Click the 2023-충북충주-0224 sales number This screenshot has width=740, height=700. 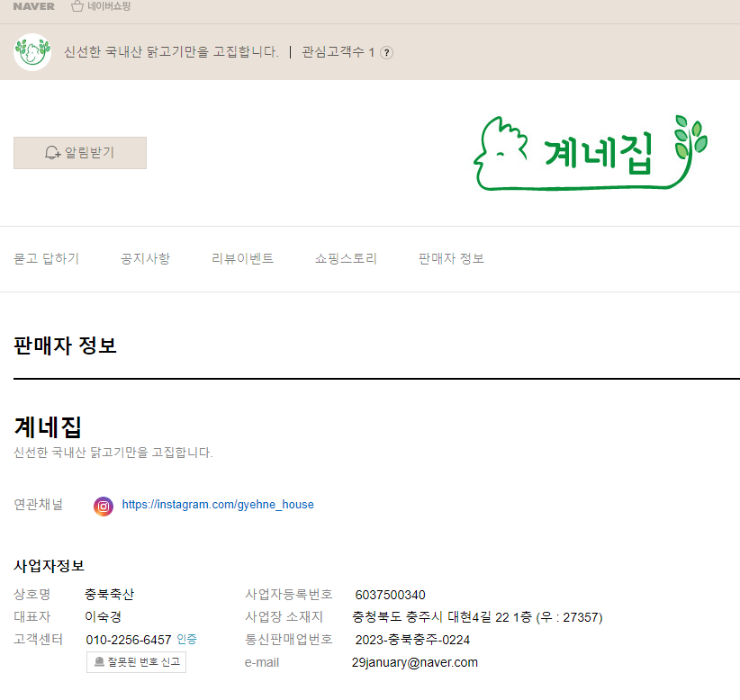412,640
